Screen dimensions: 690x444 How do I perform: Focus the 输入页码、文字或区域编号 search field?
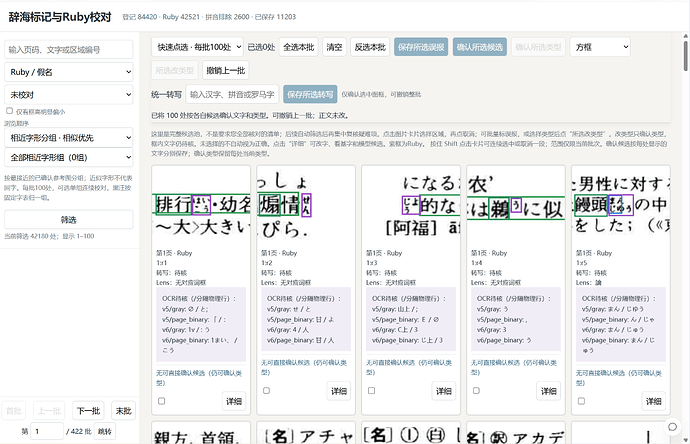[x=69, y=49]
